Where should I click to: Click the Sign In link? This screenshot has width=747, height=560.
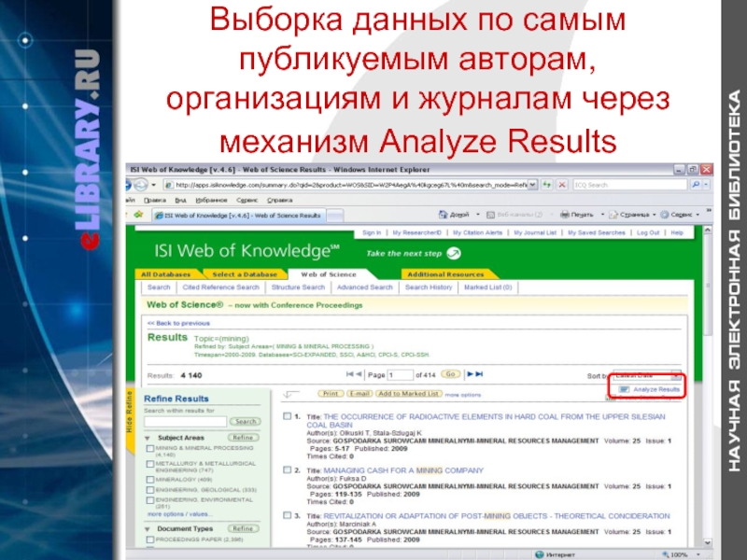coord(372,232)
